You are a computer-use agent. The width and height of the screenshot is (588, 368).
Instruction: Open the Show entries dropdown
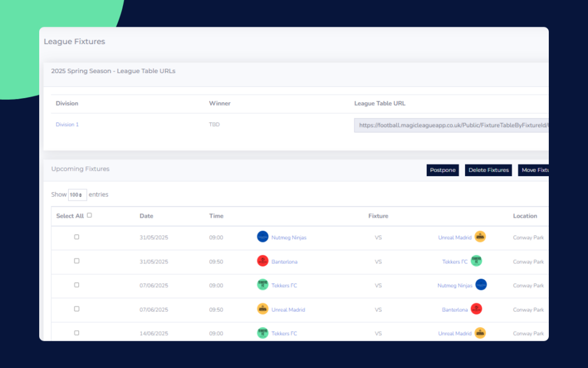click(77, 195)
